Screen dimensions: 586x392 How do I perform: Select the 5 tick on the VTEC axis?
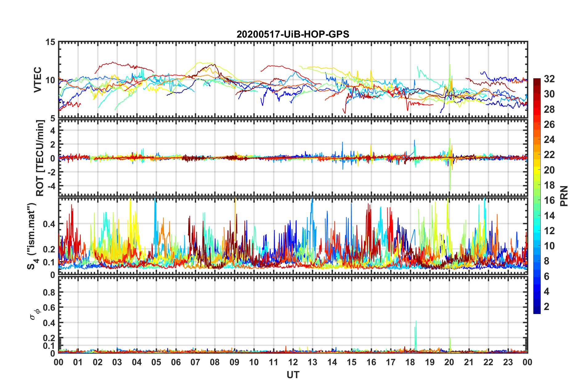pyautogui.click(x=53, y=118)
